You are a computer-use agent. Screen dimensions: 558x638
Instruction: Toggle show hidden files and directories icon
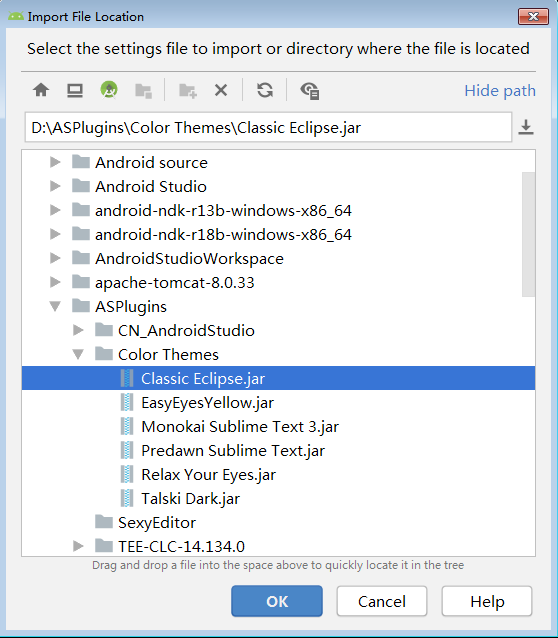[310, 91]
